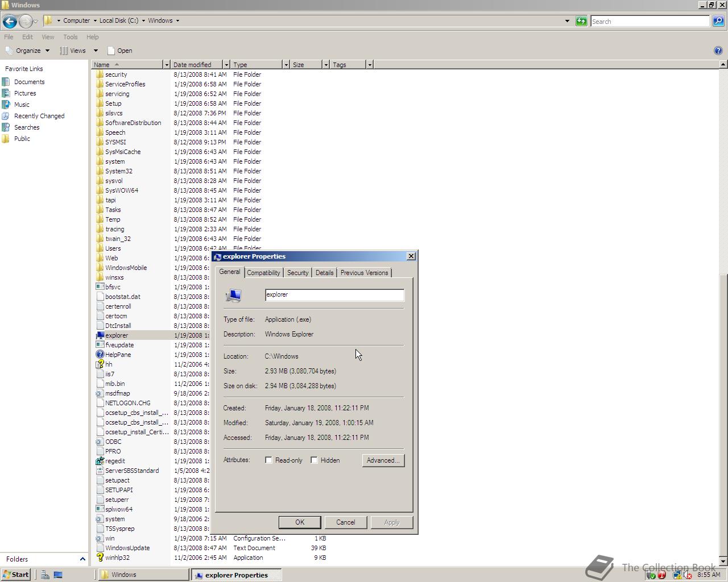Screen dimensions: 728x582
Task: Select the WindowsUpdate text document
Action: click(x=127, y=548)
